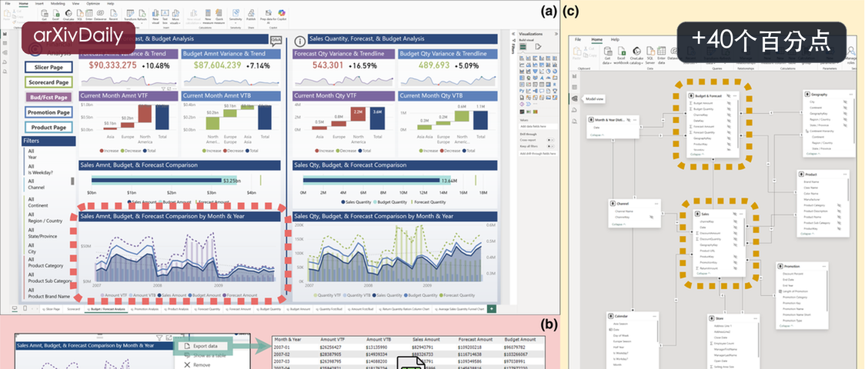Click focus mode icon in panel (b) visual header
The width and height of the screenshot is (868, 369).
click(x=169, y=338)
